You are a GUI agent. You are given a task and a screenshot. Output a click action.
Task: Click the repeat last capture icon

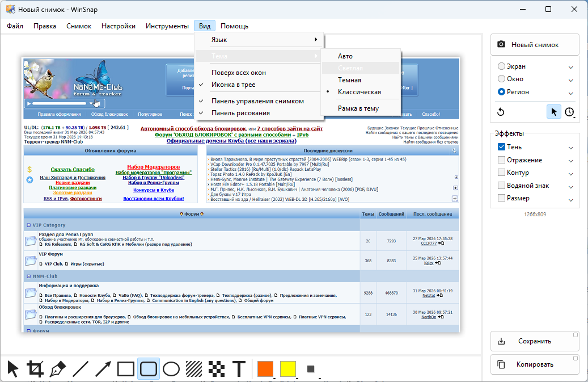(x=501, y=112)
